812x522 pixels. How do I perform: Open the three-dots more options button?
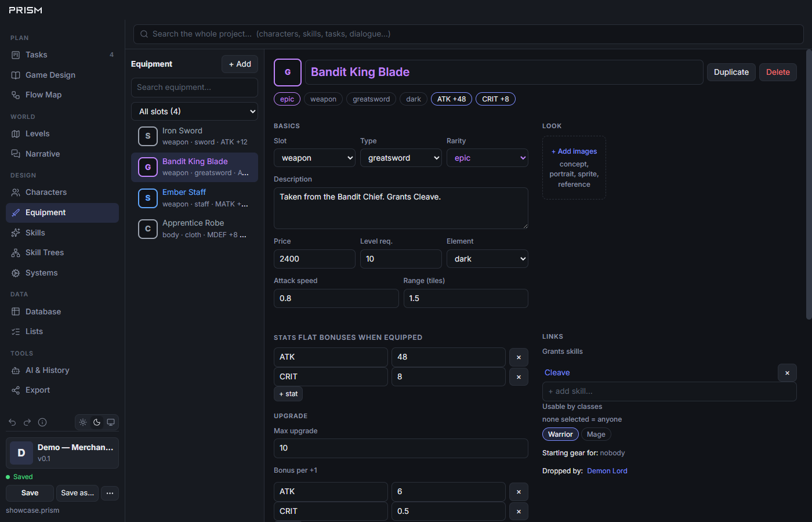click(x=110, y=493)
